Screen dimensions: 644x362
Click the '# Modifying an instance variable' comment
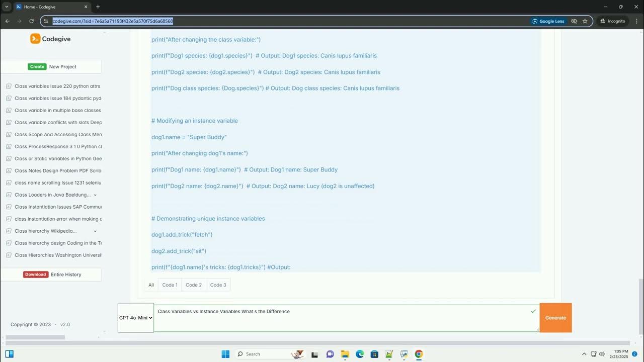click(195, 121)
